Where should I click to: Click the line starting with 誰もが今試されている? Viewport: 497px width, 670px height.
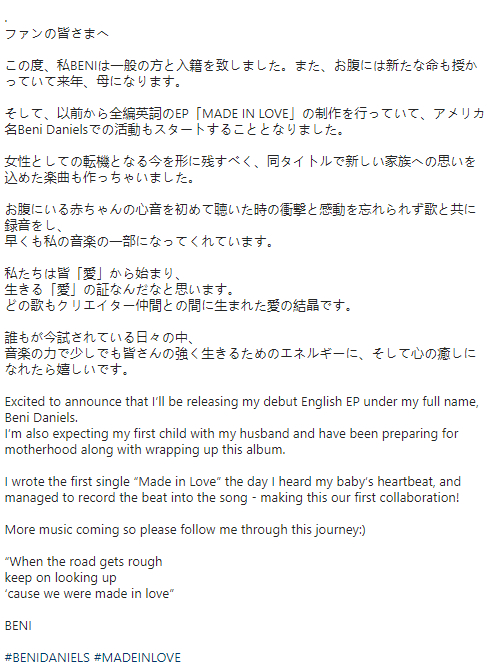click(x=100, y=338)
